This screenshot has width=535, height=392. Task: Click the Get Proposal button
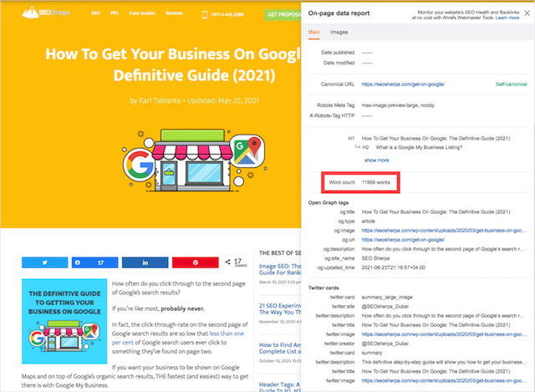point(283,15)
